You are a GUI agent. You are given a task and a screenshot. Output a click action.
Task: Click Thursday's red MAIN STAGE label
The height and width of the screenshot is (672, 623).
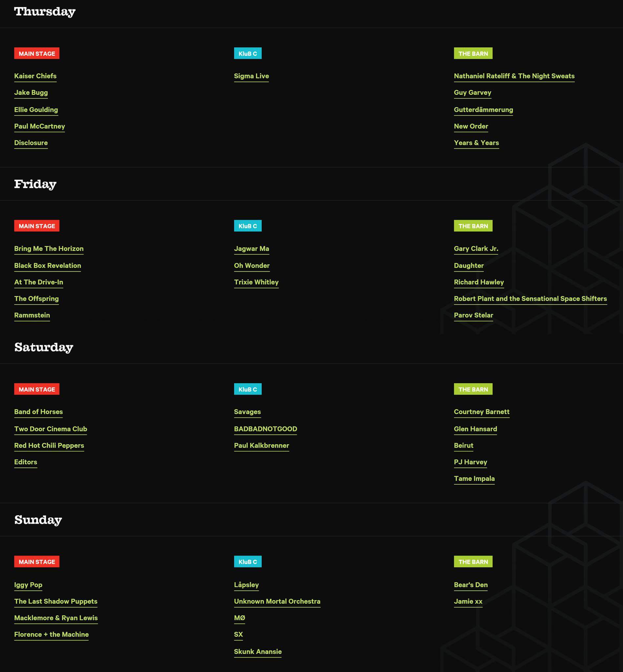click(x=37, y=53)
